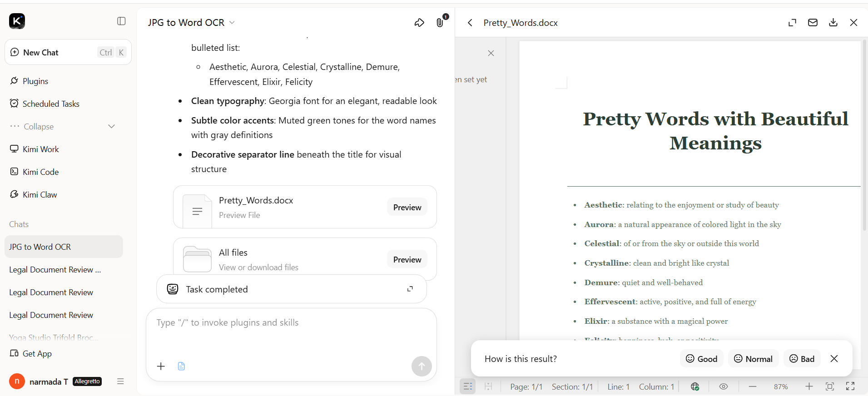The image size is (868, 396).
Task: Click the word "Aesthetic" in the document
Action: click(x=603, y=205)
